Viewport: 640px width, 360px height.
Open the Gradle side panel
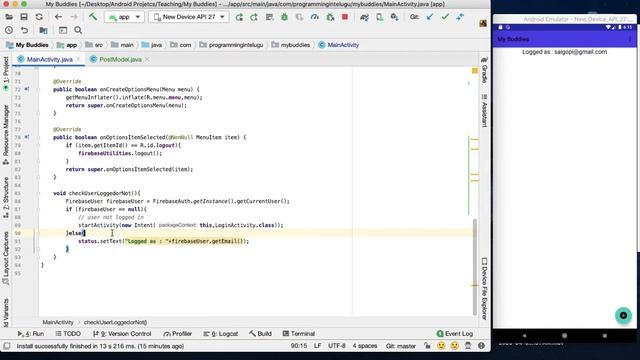point(484,70)
